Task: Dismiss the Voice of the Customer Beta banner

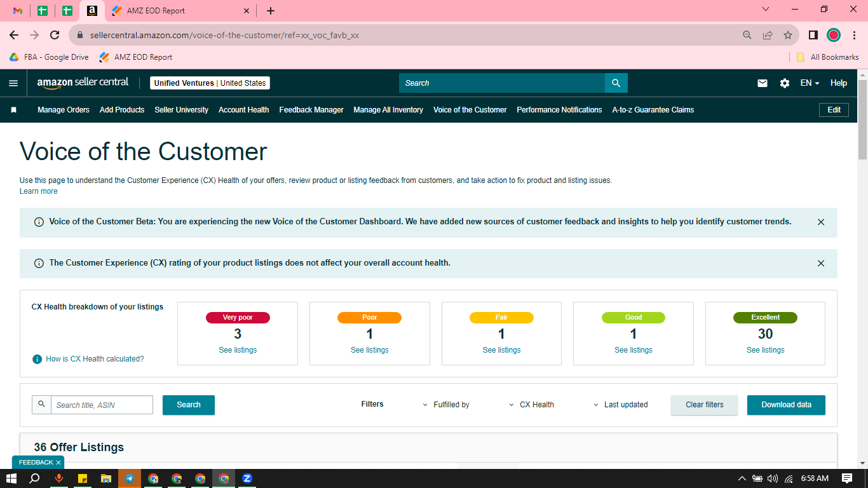Action: [821, 222]
